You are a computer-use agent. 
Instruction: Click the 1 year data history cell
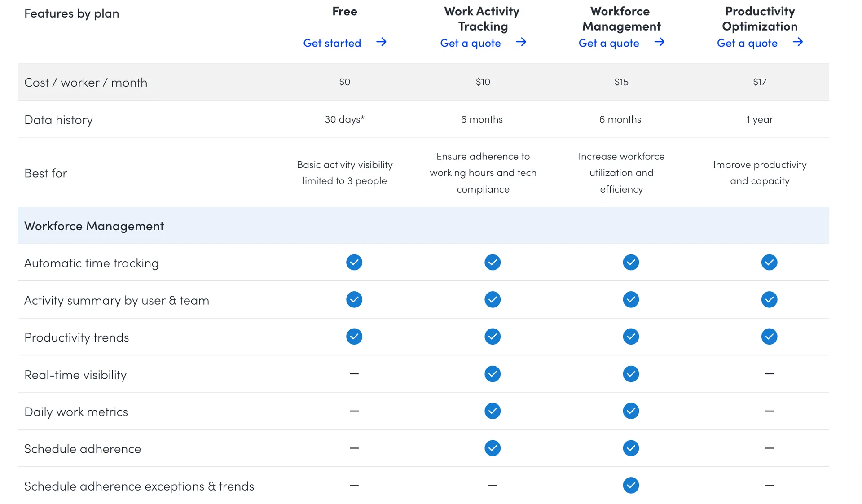[760, 119]
